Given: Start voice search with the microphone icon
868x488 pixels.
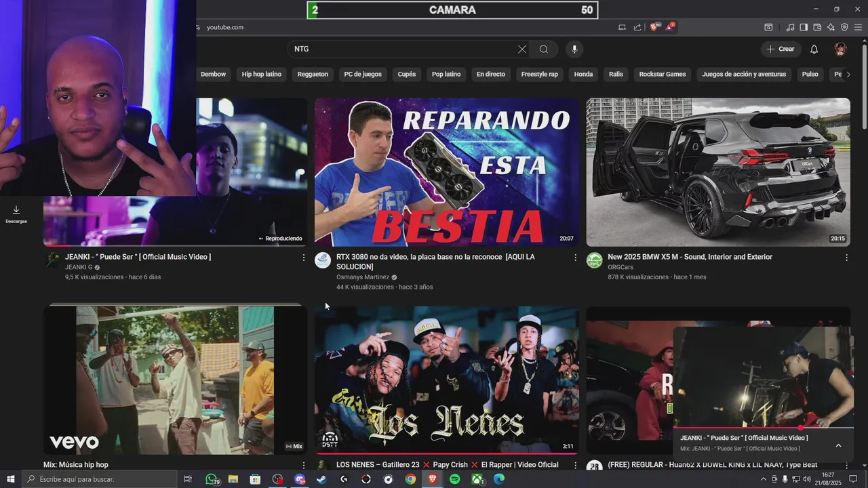Looking at the screenshot, I should (x=574, y=49).
